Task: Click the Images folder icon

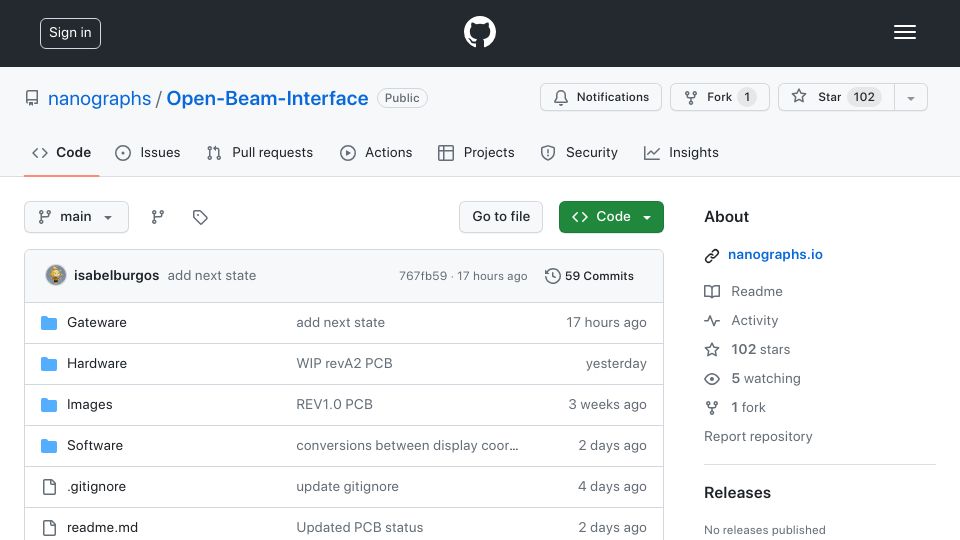Action: tap(49, 405)
